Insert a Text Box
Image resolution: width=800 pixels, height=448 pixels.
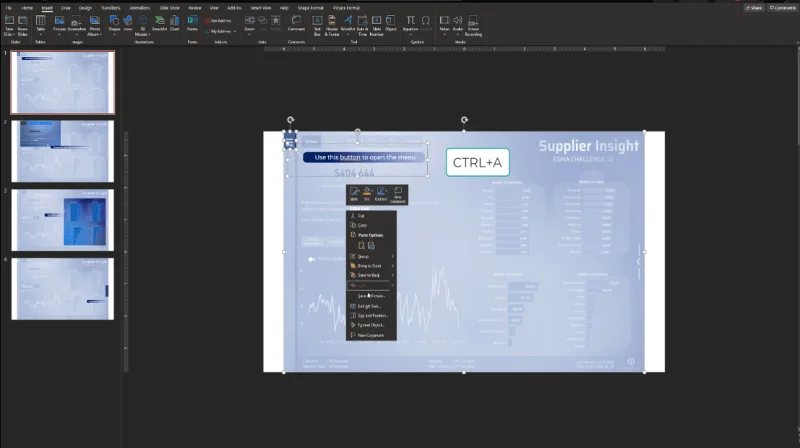(317, 26)
